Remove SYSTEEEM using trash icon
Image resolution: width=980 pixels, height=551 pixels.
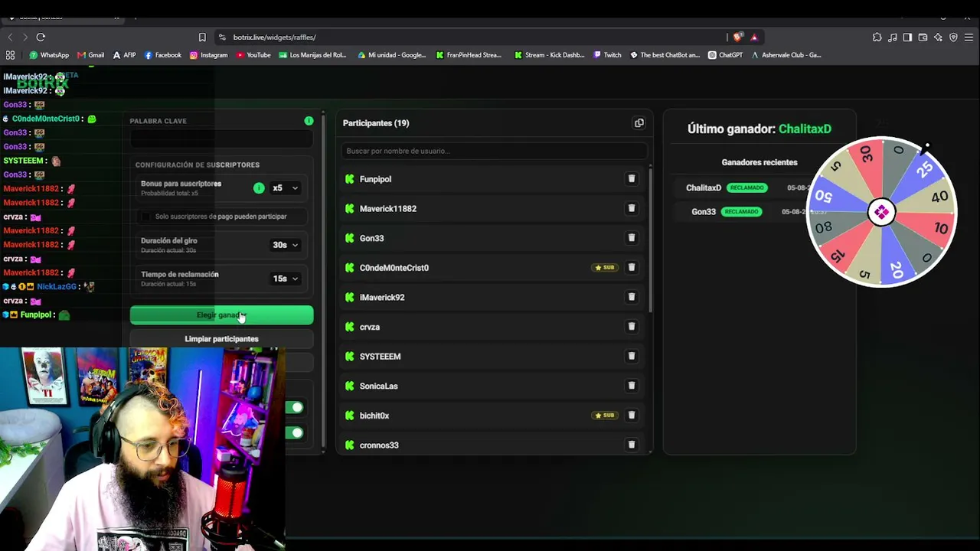pos(632,356)
